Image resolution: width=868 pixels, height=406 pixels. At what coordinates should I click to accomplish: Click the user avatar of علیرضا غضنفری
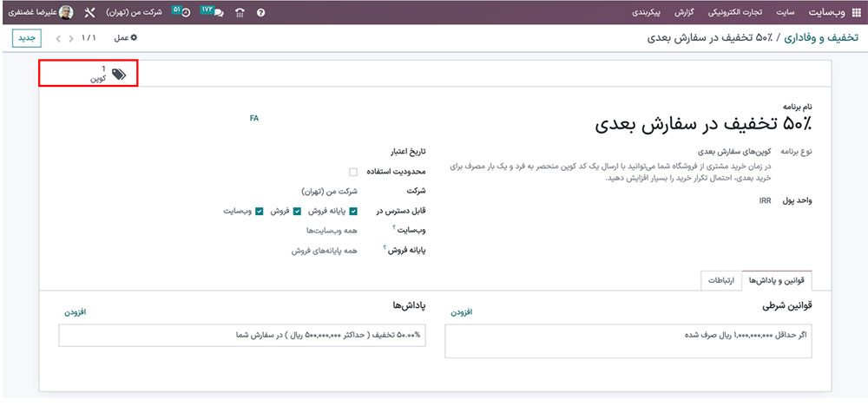tap(66, 13)
